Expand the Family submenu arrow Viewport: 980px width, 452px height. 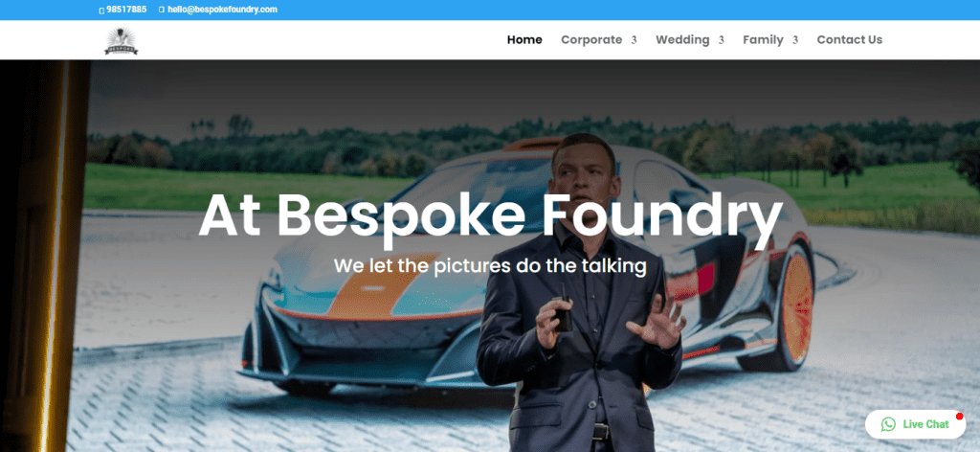pos(795,40)
